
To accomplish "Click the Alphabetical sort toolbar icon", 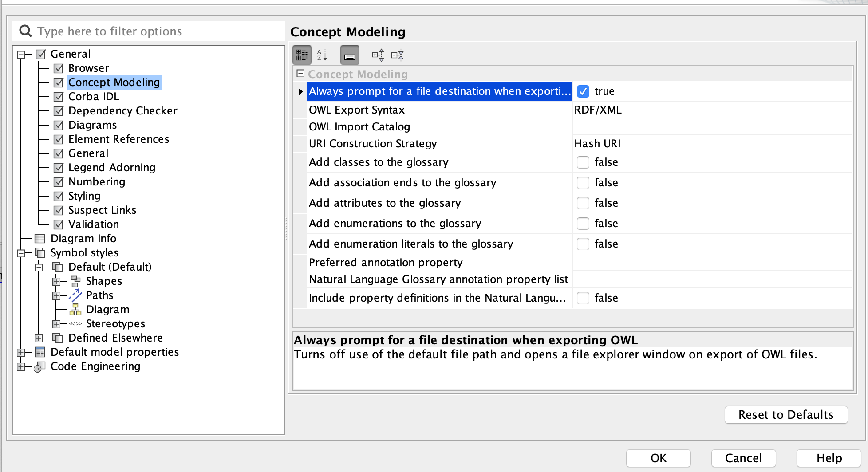I will 322,55.
